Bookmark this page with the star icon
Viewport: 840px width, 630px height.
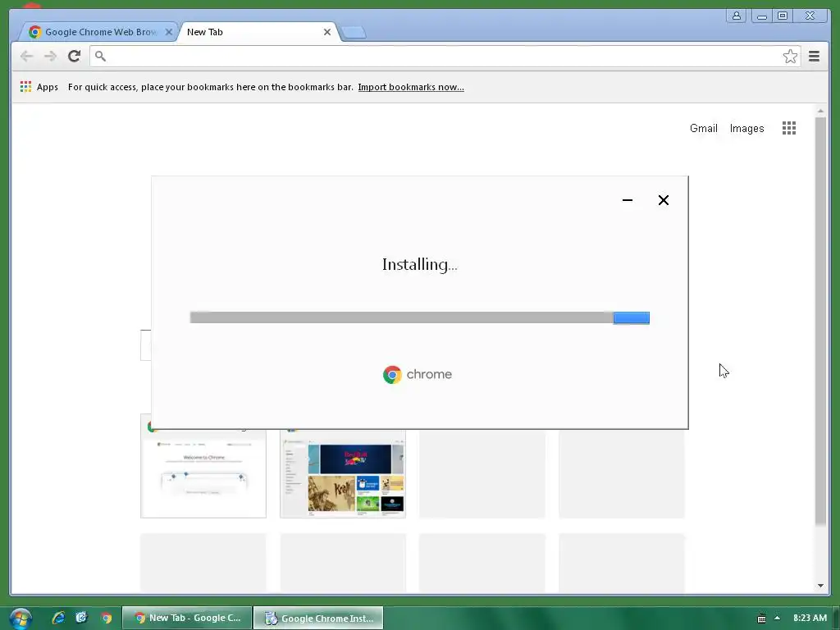(790, 57)
